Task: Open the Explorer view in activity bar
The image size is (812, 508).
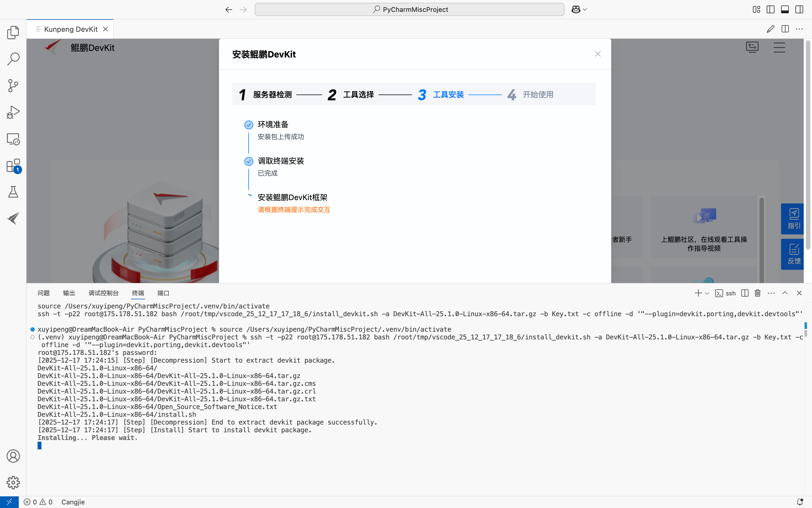Action: click(13, 33)
